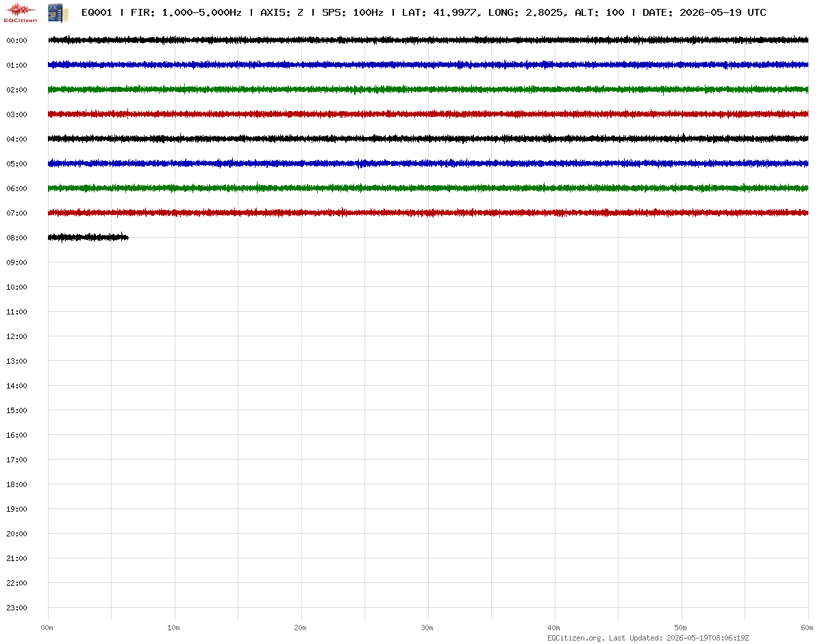
Task: Select the 23:00 hour label
Action: (16, 608)
